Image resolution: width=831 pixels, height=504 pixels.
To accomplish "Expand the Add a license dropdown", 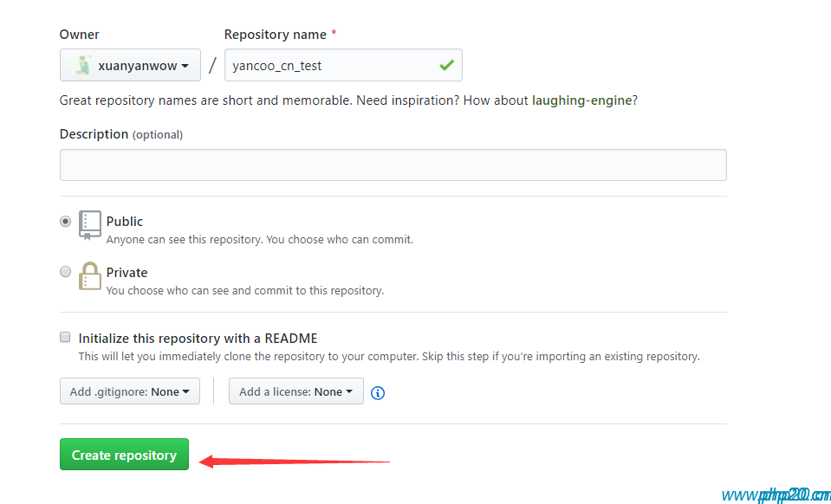I will tap(295, 391).
